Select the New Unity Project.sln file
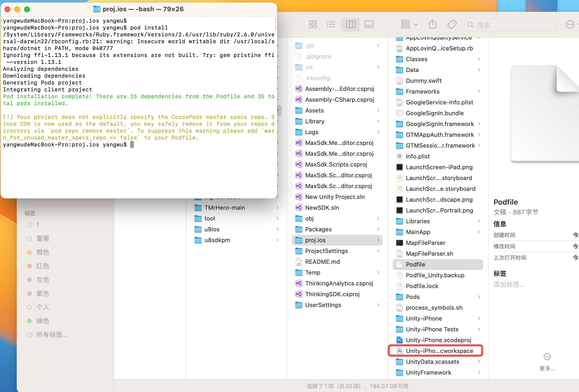Screen dimensions: 579x392 (x=337, y=197)
